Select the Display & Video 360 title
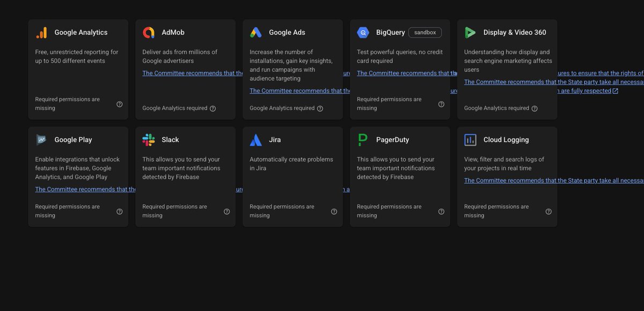 pos(515,33)
